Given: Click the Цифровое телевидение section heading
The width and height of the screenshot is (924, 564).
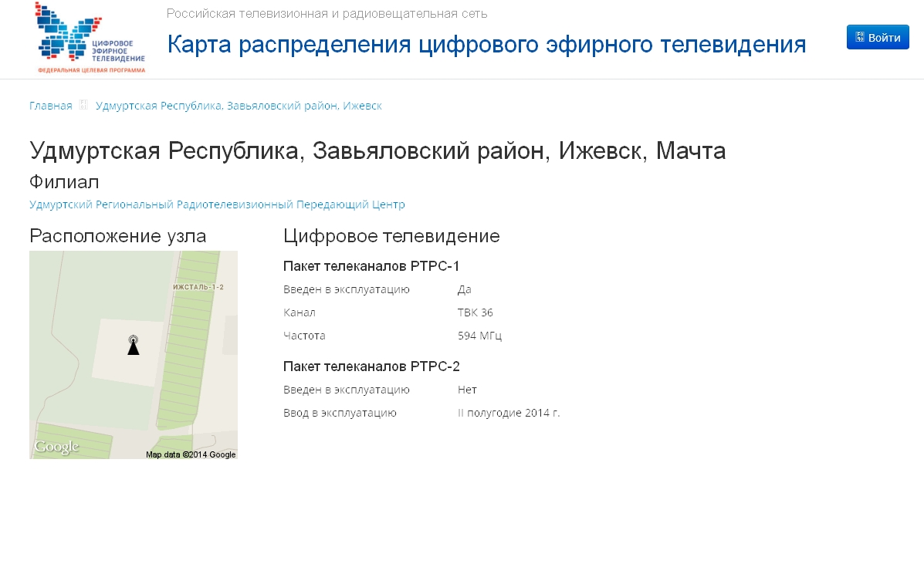Looking at the screenshot, I should pyautogui.click(x=391, y=236).
